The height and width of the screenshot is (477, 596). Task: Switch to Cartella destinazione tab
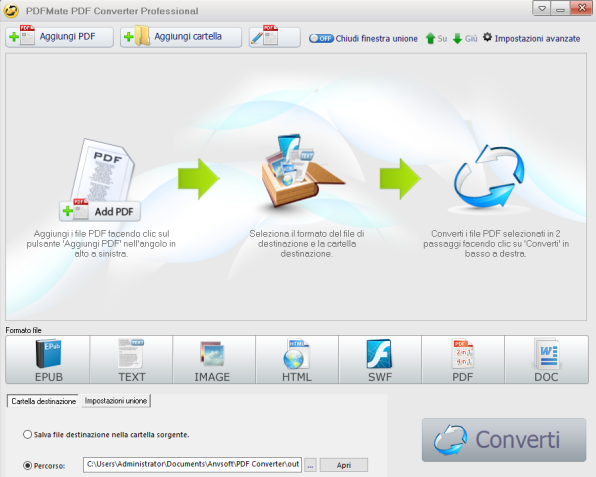(43, 401)
